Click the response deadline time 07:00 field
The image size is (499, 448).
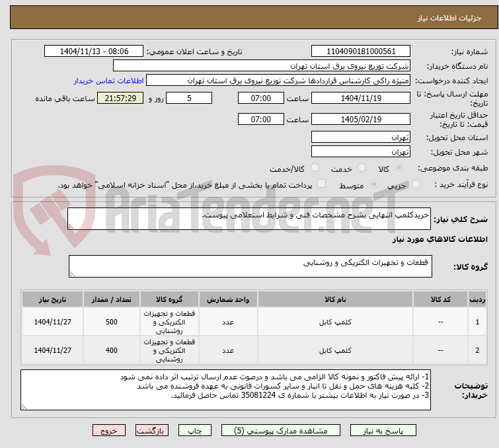click(x=261, y=98)
